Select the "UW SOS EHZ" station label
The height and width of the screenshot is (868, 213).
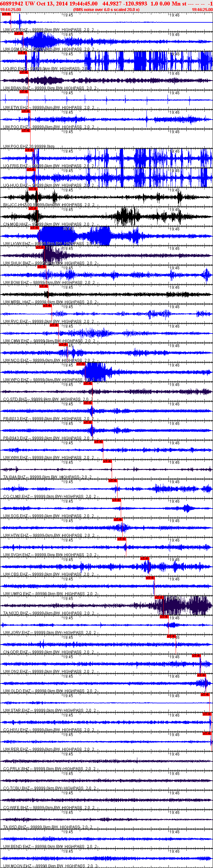click(16, 517)
